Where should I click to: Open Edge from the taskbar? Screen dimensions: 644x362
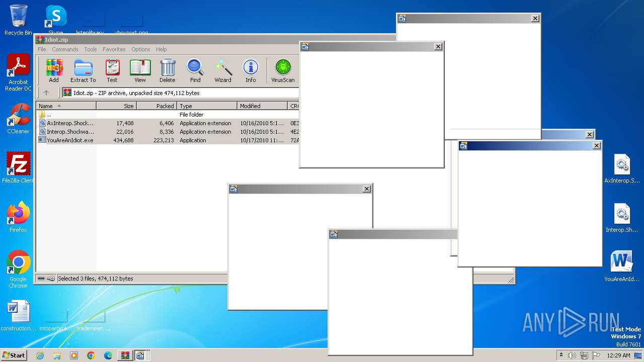coord(108,355)
